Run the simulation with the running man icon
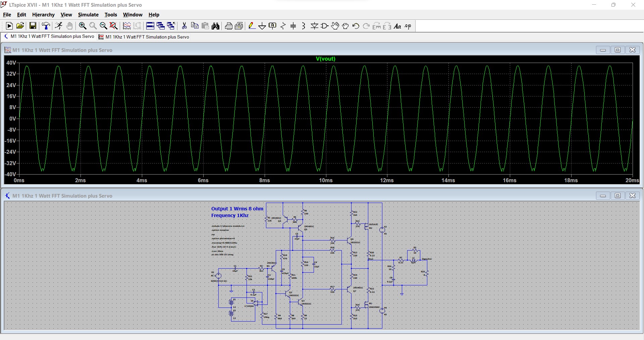This screenshot has height=340, width=644. click(59, 26)
